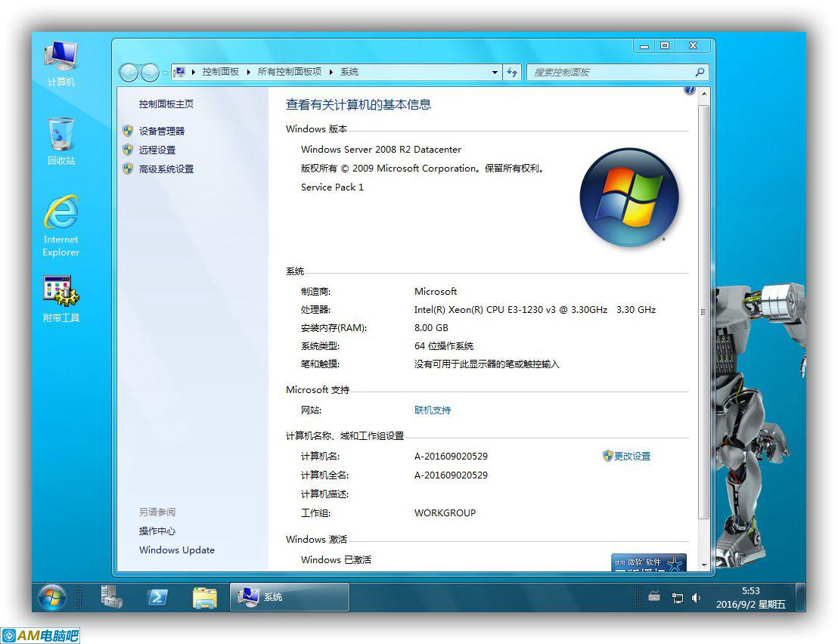This screenshot has height=644, width=838.
Task: Select the RAM value 8.00 GB
Action: (431, 328)
